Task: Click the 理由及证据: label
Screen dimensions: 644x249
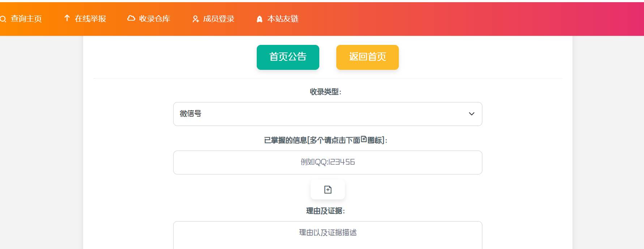Action: click(325, 211)
